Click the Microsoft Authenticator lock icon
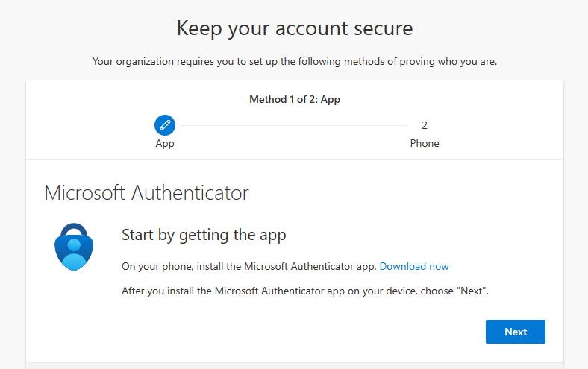The width and height of the screenshot is (588, 369). coord(74,247)
